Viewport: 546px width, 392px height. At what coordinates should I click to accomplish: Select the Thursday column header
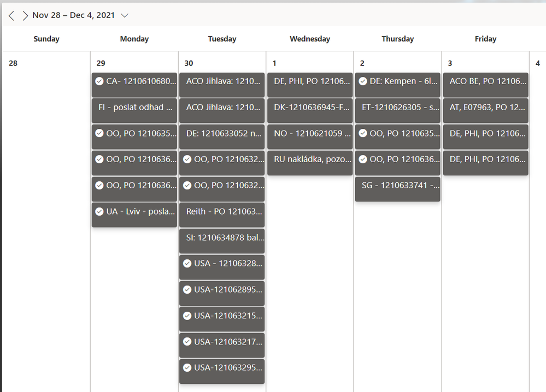point(398,39)
